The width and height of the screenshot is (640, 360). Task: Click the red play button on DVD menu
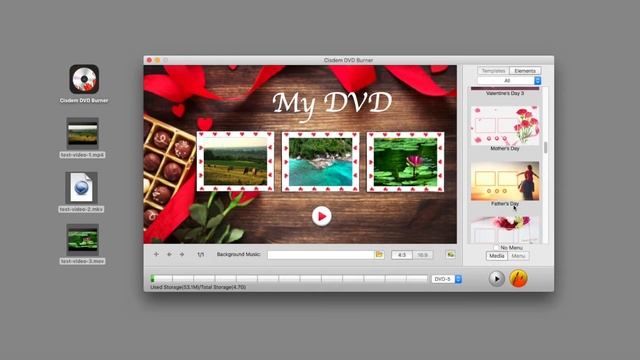coord(322,216)
